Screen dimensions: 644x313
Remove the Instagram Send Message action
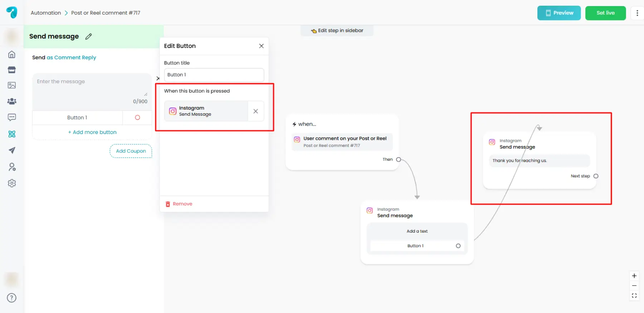tap(256, 111)
